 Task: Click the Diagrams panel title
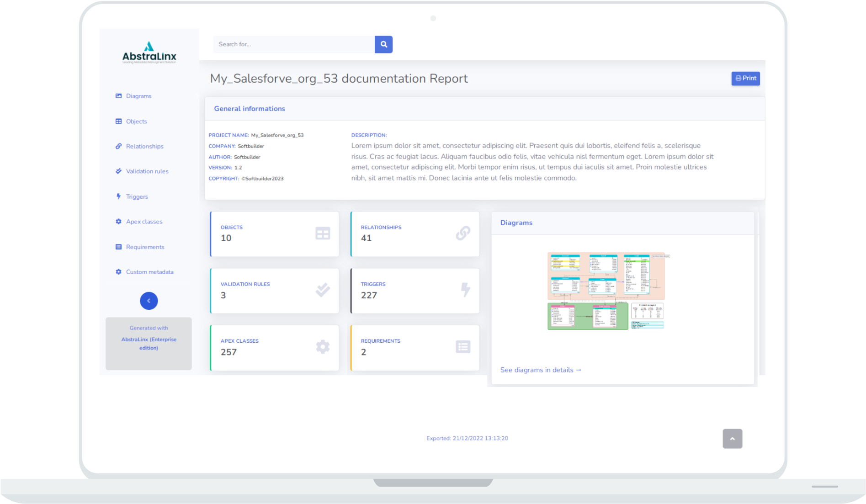(516, 223)
